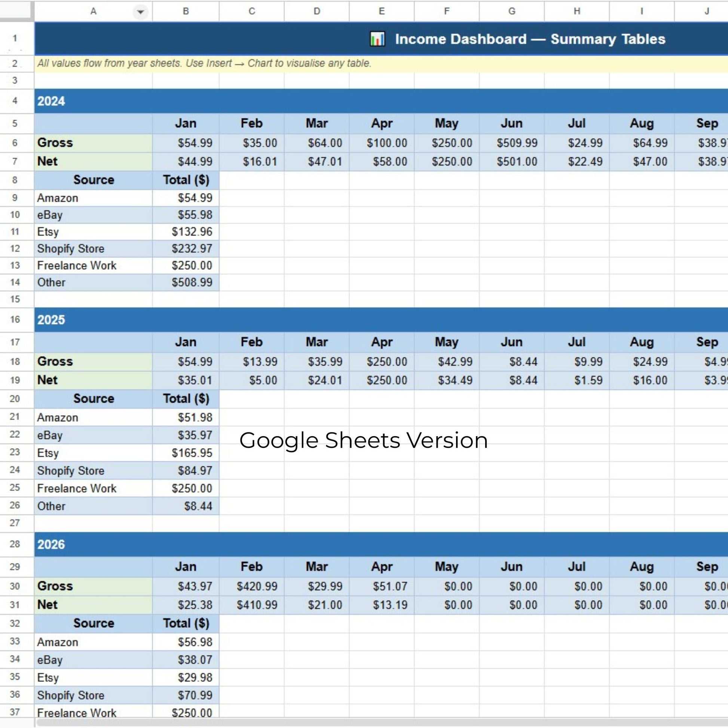The height and width of the screenshot is (728, 728).
Task: Select 2024 Shopify Store total $232.97
Action: (x=186, y=248)
